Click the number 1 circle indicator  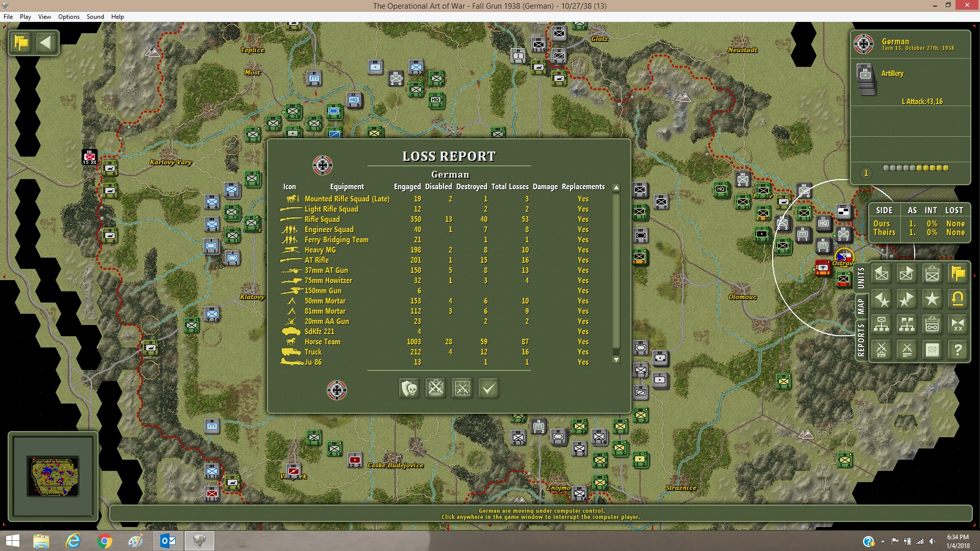point(866,173)
